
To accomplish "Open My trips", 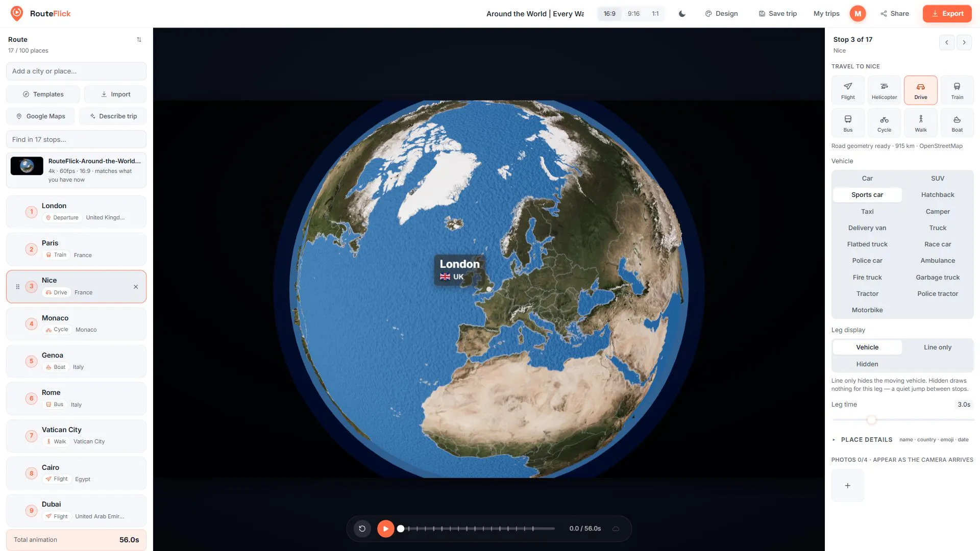I will click(826, 14).
